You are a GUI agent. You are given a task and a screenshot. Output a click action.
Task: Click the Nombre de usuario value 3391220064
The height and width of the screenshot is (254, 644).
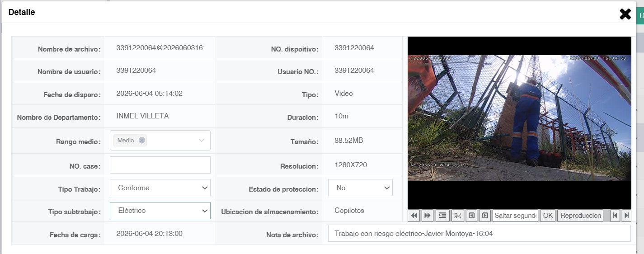(x=136, y=71)
